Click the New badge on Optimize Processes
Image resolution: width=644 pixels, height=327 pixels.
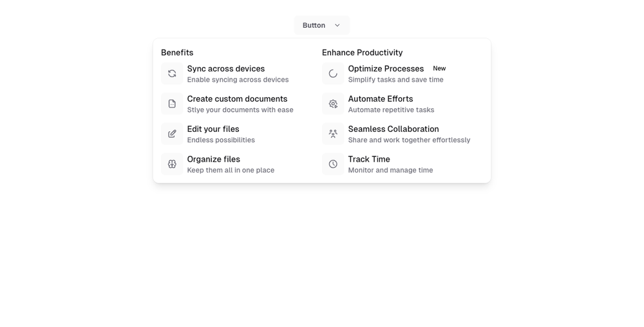coord(439,69)
